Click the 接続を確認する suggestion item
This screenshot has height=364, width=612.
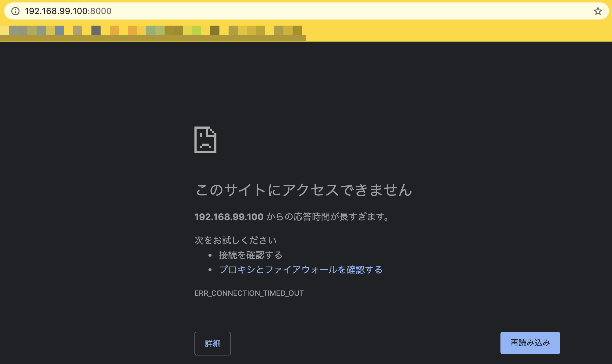click(251, 255)
